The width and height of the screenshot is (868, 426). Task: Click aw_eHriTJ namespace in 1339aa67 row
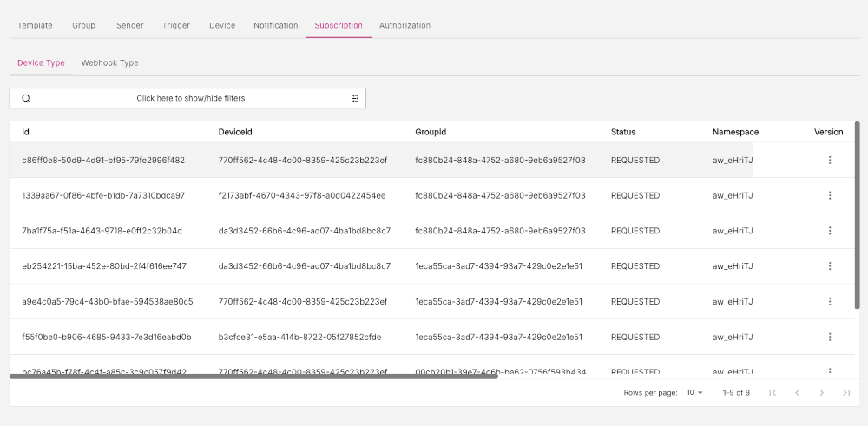click(733, 196)
